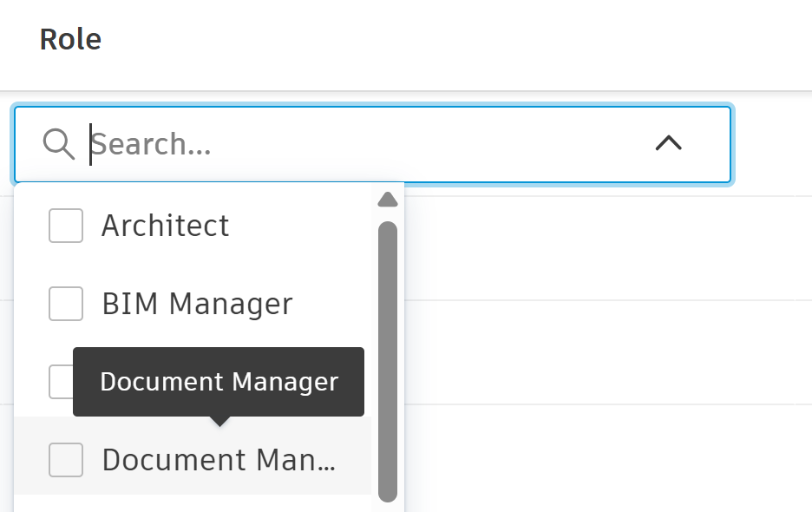Select the Architect list entry
The height and width of the screenshot is (512, 812).
pyautogui.click(x=165, y=225)
